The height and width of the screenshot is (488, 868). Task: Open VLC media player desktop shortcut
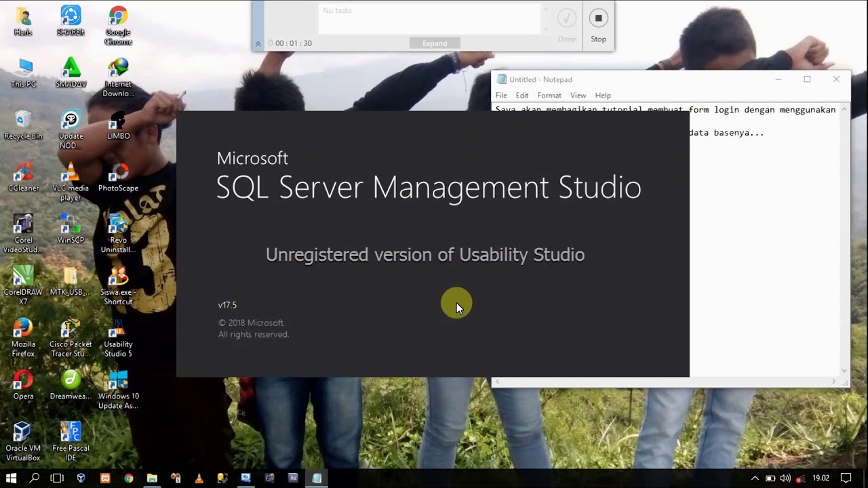[x=71, y=182]
